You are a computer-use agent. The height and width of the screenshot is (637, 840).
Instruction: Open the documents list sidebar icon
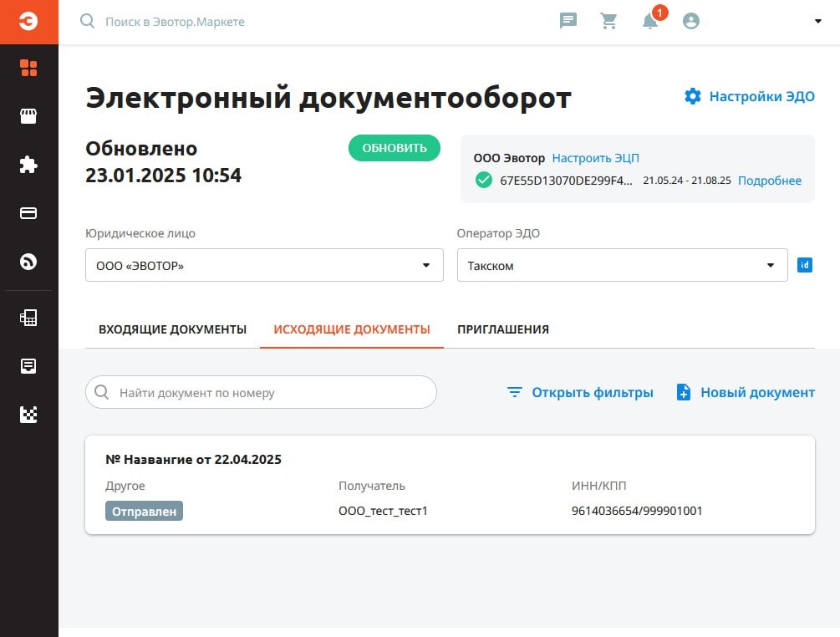click(x=28, y=366)
